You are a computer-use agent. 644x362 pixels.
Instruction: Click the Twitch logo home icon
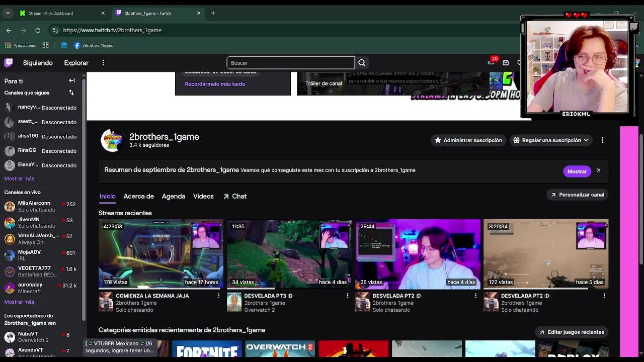point(9,63)
